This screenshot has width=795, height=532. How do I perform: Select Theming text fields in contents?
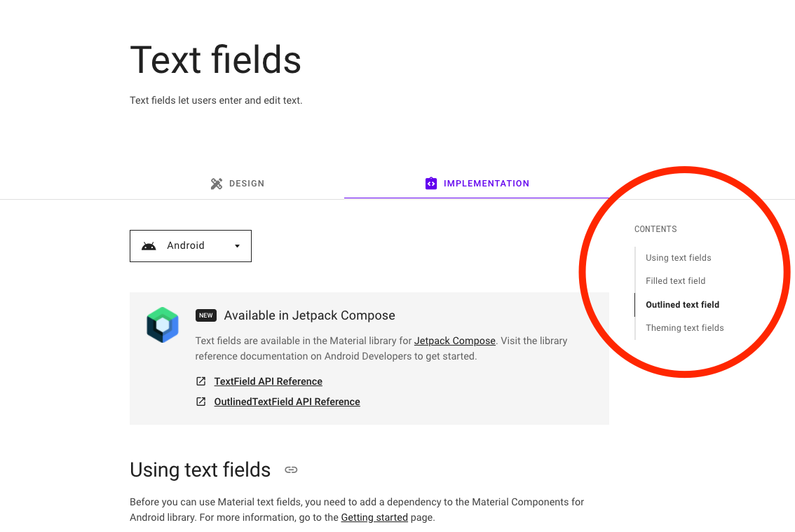point(684,327)
